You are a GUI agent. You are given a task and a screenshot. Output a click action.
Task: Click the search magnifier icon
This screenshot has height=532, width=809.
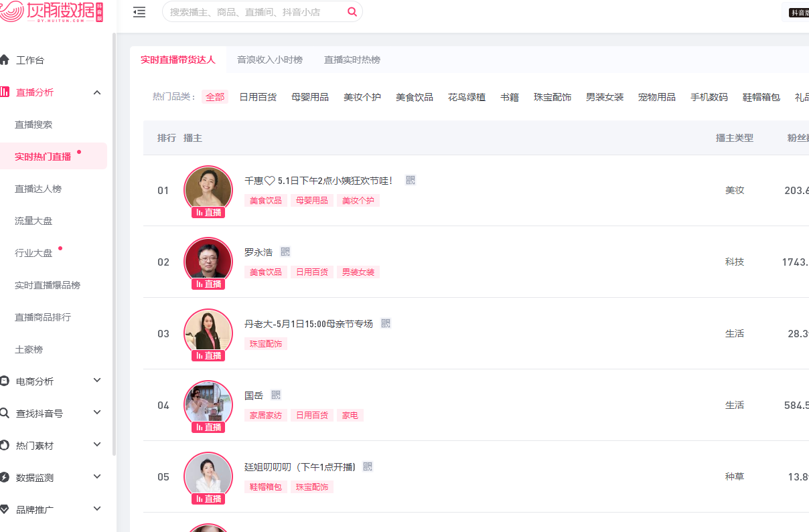coord(352,12)
